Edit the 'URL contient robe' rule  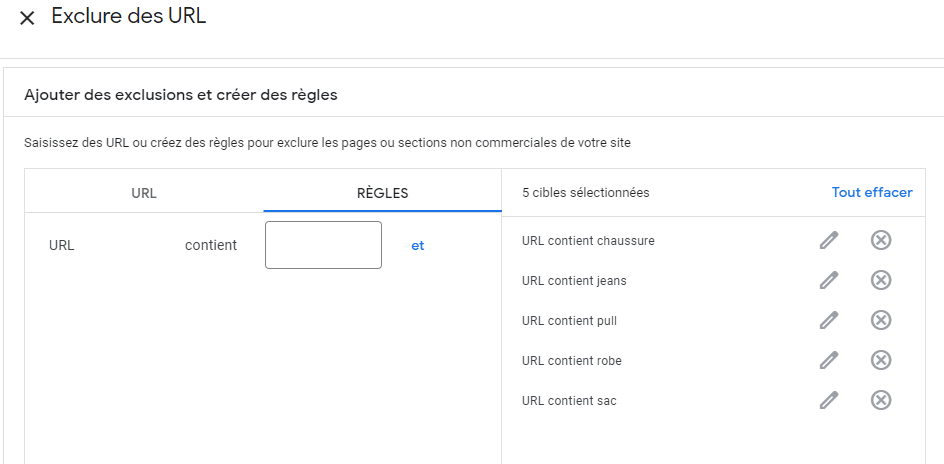[829, 360]
